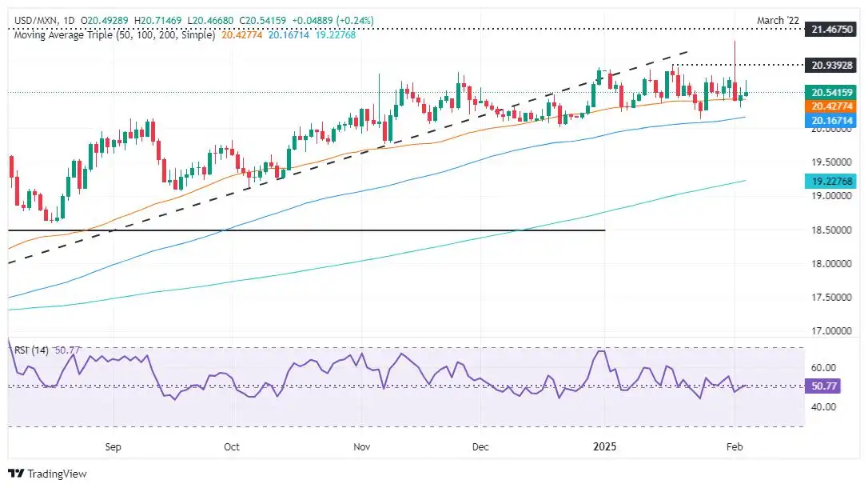Screen dimensions: 868x488
Task: Click the teal 19.22768 axis tag
Action: pos(831,181)
